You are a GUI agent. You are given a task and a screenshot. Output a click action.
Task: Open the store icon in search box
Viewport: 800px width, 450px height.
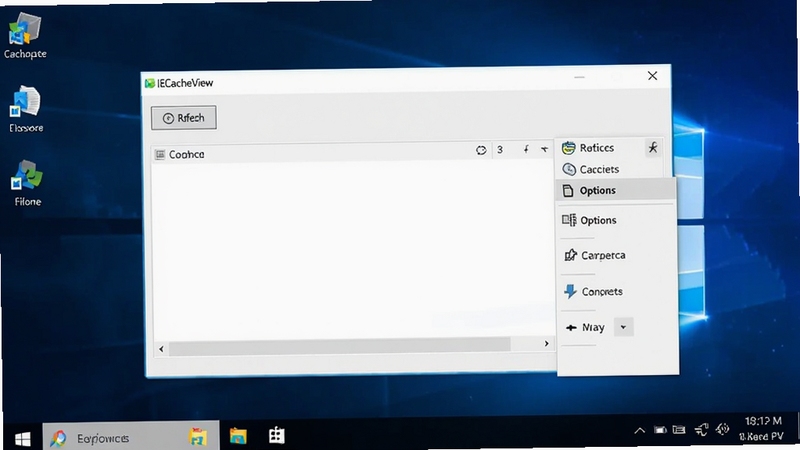pyautogui.click(x=198, y=437)
